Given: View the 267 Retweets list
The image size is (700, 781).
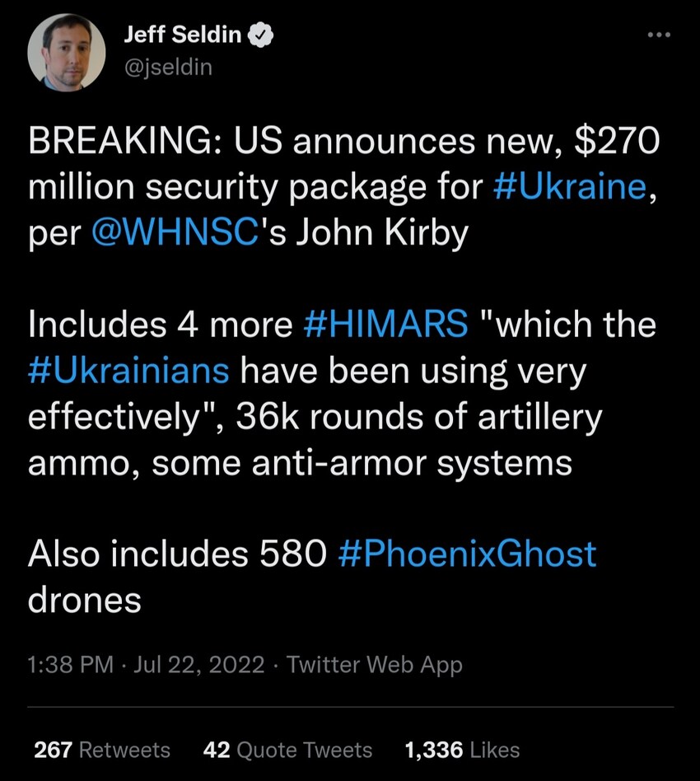Looking at the screenshot, I should pos(100,750).
